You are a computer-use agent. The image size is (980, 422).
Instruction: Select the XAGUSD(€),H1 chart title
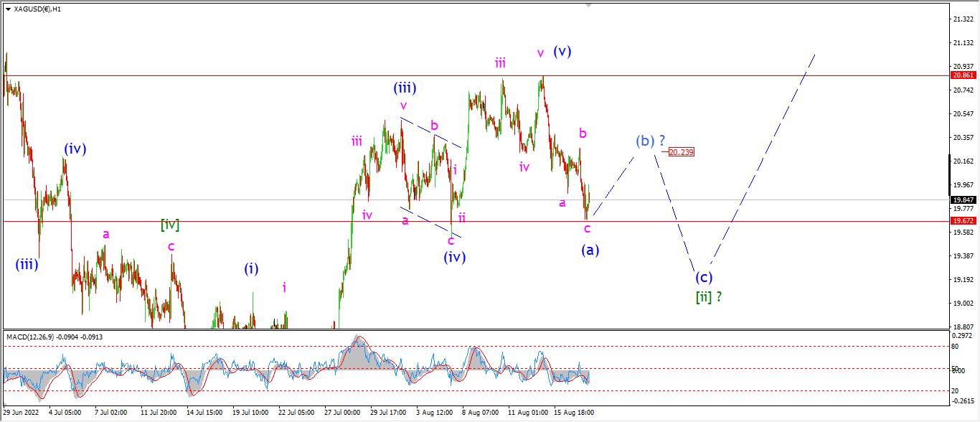tap(37, 9)
